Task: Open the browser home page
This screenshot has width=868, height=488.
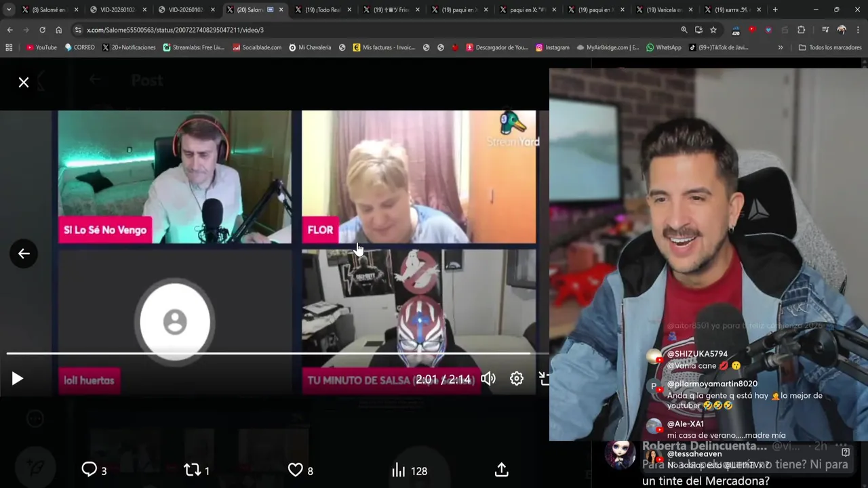Action: (x=58, y=30)
